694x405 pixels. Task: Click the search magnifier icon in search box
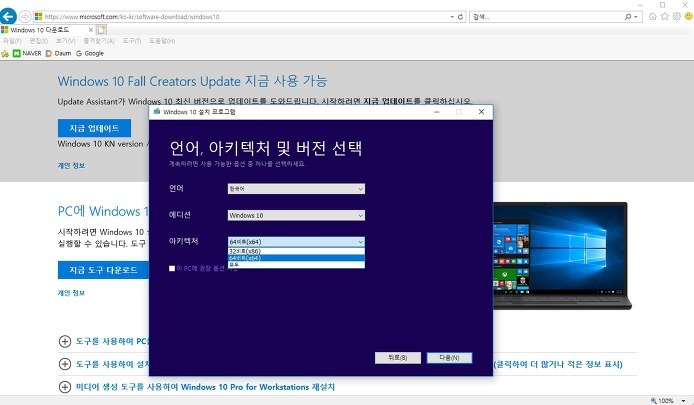628,17
